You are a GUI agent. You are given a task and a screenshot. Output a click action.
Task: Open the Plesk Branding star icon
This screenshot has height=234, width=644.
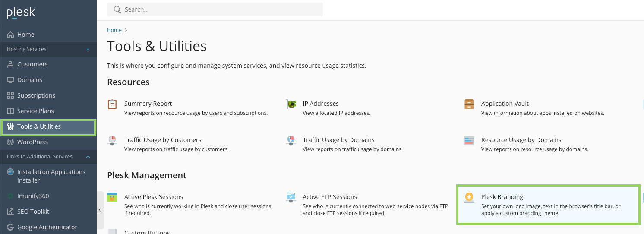click(469, 197)
